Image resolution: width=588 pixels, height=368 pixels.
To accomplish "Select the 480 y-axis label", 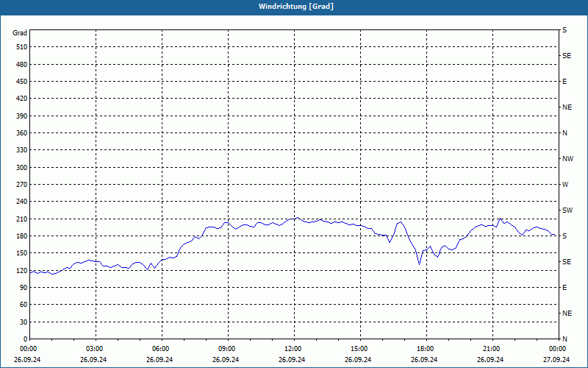I will click(22, 65).
